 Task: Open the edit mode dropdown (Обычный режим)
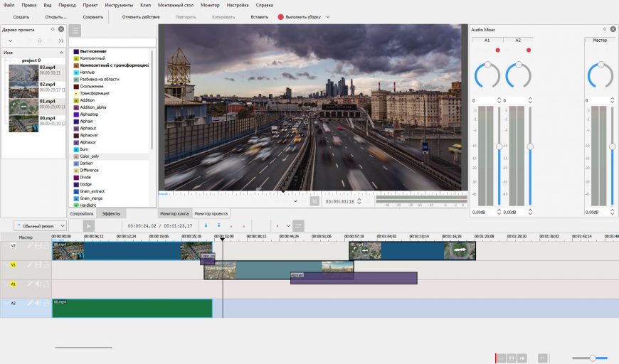pos(41,226)
